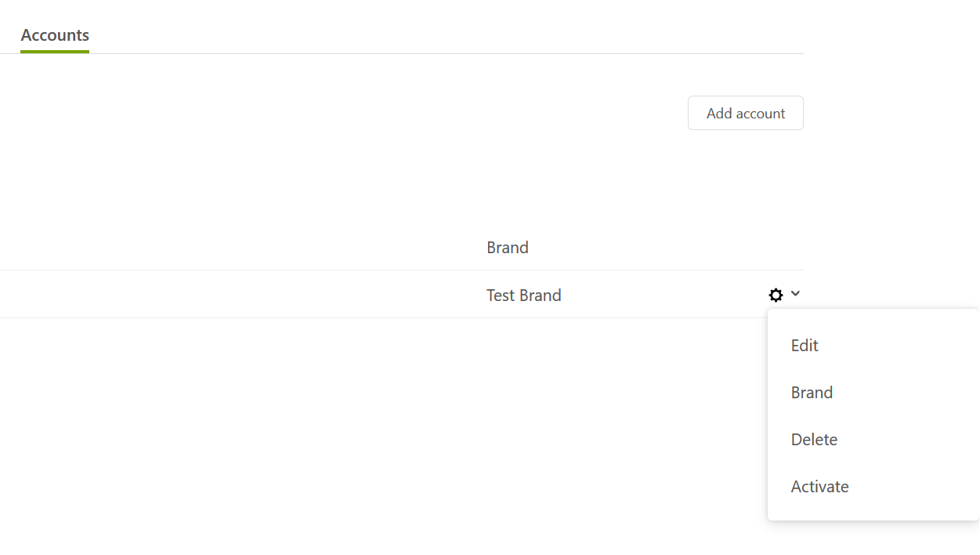Collapse the chevron beside the gear
This screenshot has width=980, height=555.
[795, 294]
